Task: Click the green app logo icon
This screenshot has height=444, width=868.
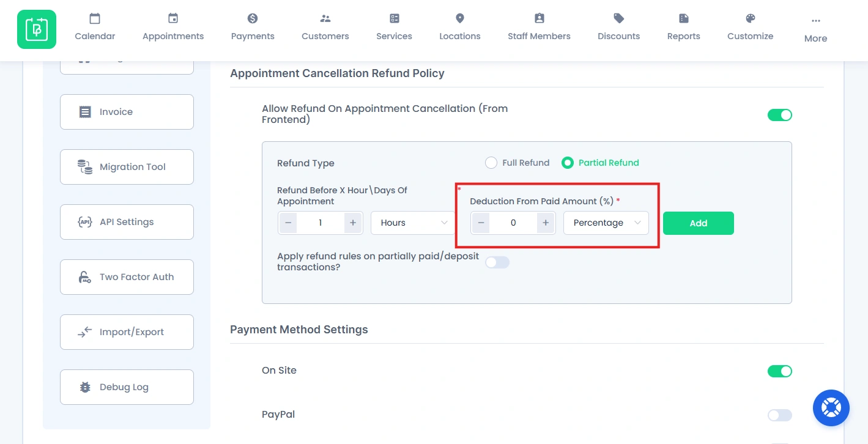Action: 37,29
